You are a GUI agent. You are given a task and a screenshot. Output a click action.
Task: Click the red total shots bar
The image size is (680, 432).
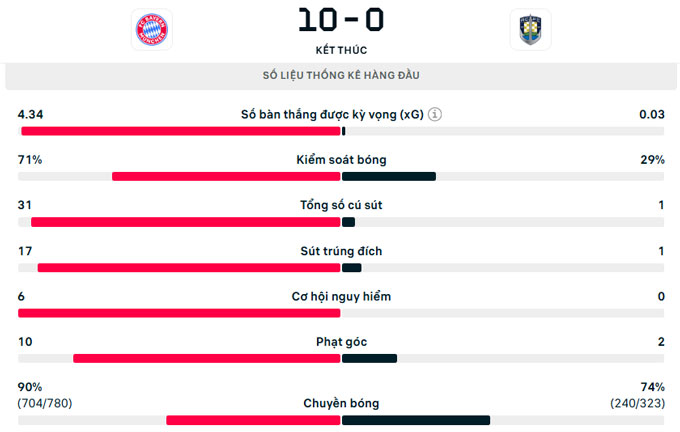coord(186,222)
